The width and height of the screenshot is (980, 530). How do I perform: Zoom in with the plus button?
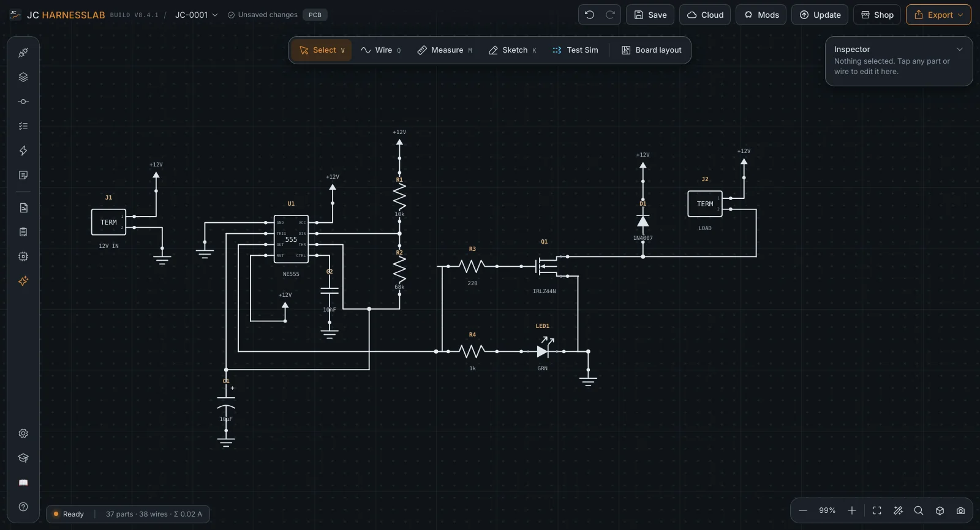pos(852,510)
